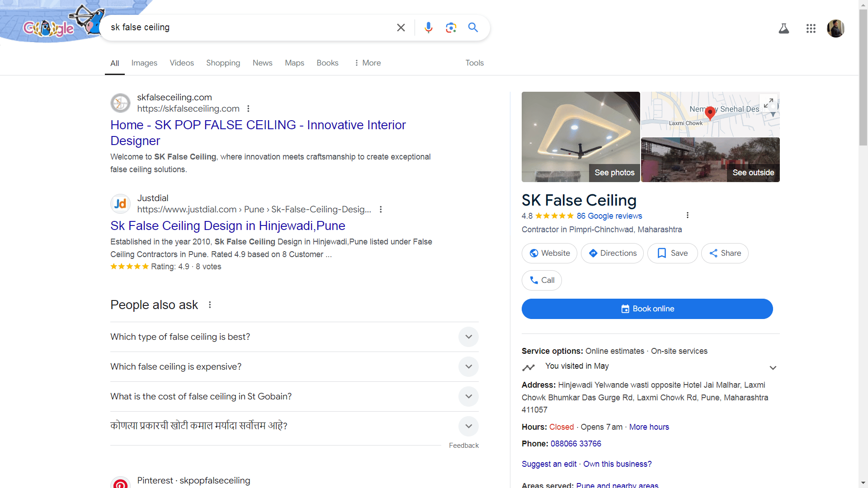868x488 pixels.
Task: Click the Justdial Jd favicon
Action: tap(120, 204)
